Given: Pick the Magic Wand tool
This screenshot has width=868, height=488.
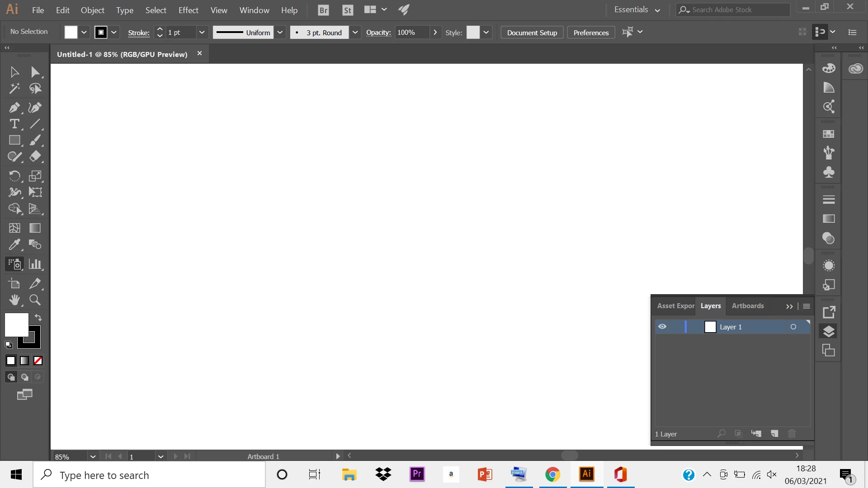Looking at the screenshot, I should tap(14, 89).
